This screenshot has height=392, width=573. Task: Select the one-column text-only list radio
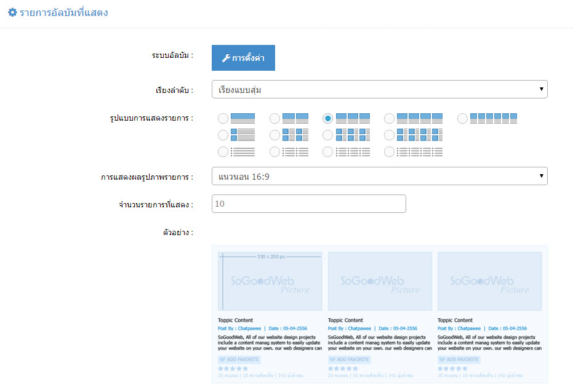point(223,151)
